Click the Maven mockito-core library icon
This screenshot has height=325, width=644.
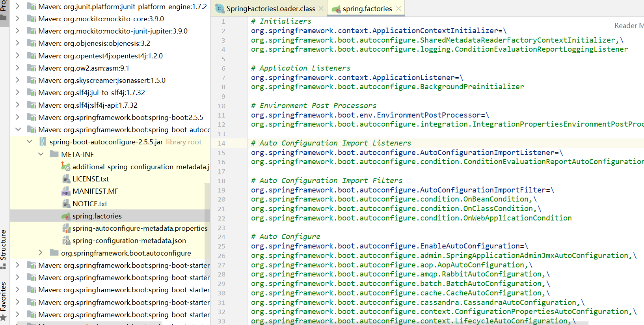[32, 19]
